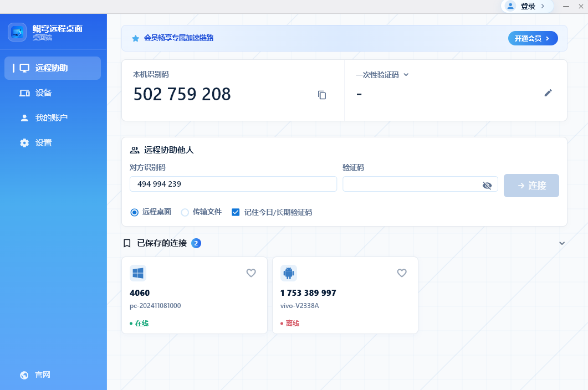Favorite the vivo-V2338A connection heart icon
This screenshot has width=588, height=390.
(402, 273)
